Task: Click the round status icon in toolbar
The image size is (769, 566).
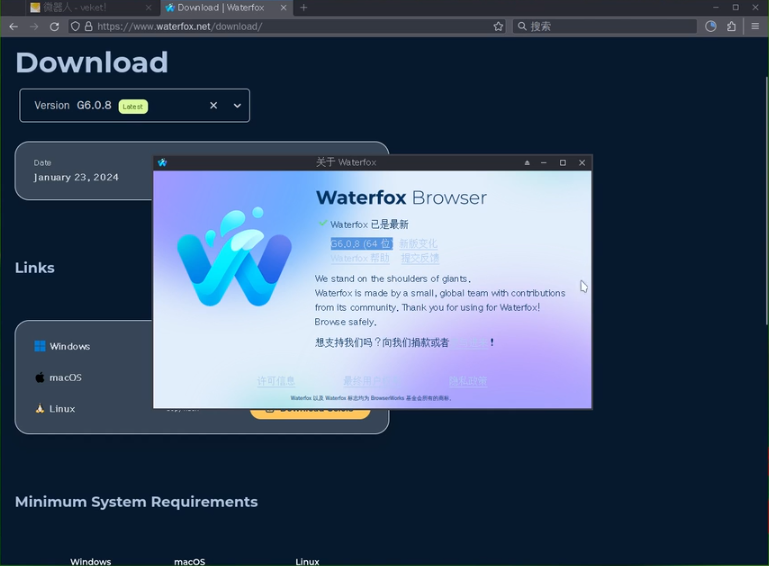Action: pos(711,26)
